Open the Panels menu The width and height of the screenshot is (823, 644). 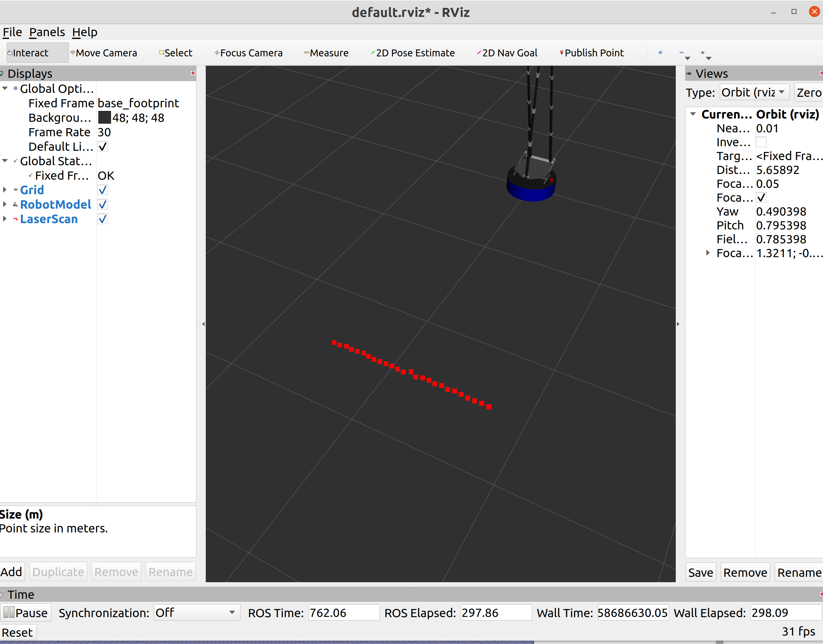coord(47,32)
